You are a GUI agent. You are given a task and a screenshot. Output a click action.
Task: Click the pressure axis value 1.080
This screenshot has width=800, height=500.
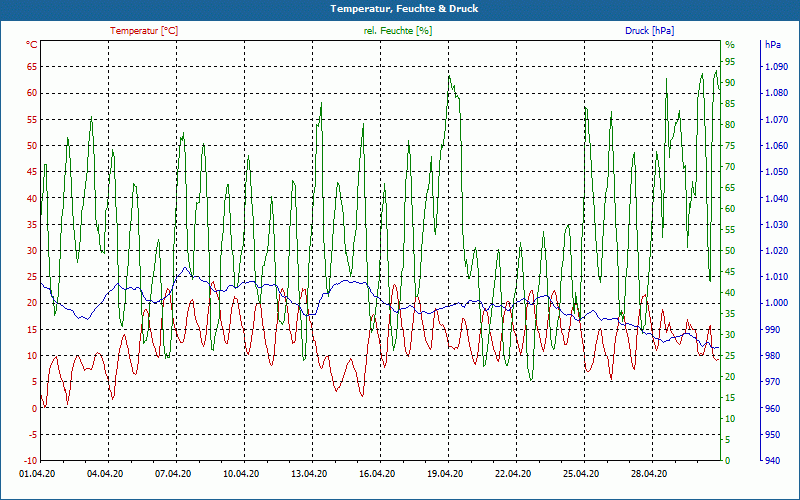[x=776, y=93]
